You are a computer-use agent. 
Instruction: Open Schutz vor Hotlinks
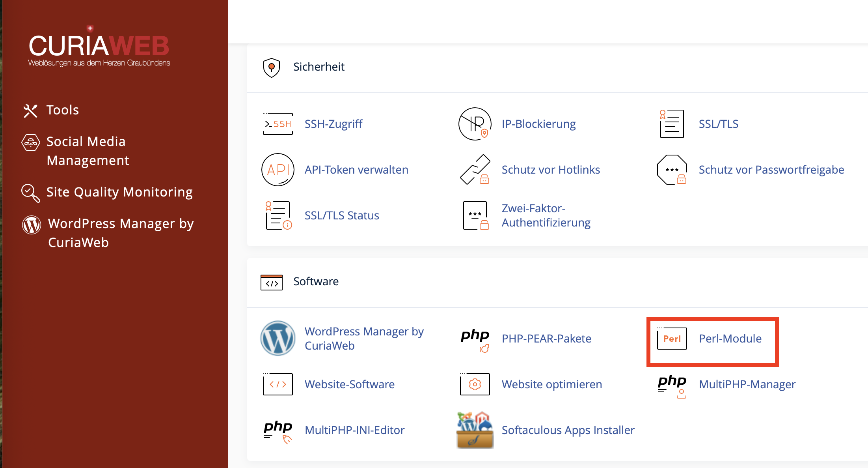[551, 170]
